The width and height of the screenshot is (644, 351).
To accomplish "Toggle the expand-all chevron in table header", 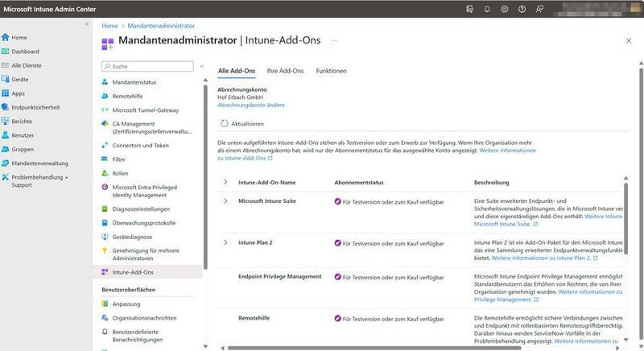I will coord(225,182).
